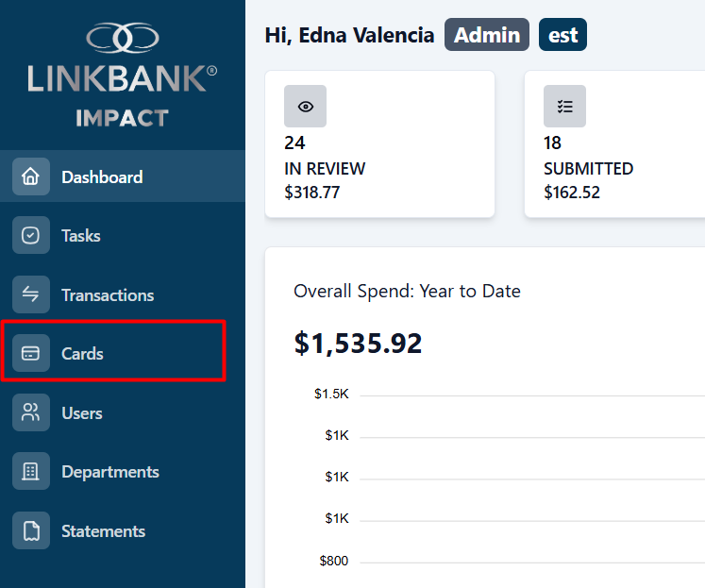Click the Admin role badge
Screen dimensions: 705x588
click(486, 35)
